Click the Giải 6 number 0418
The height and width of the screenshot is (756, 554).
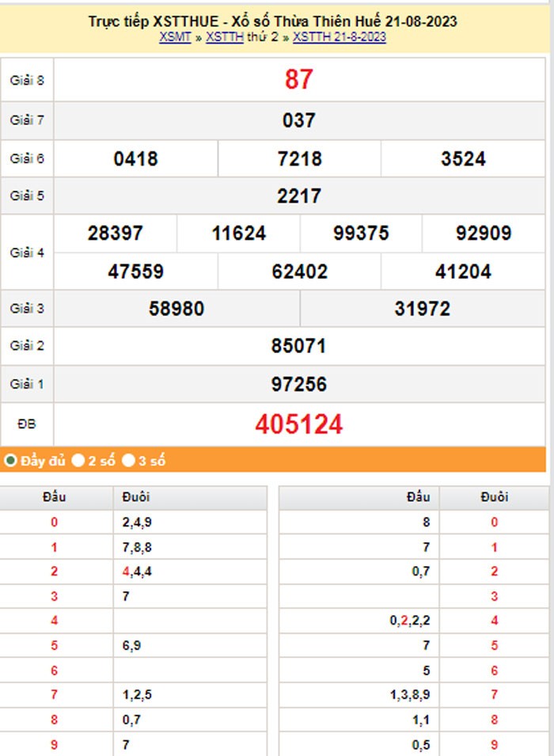pyautogui.click(x=135, y=159)
